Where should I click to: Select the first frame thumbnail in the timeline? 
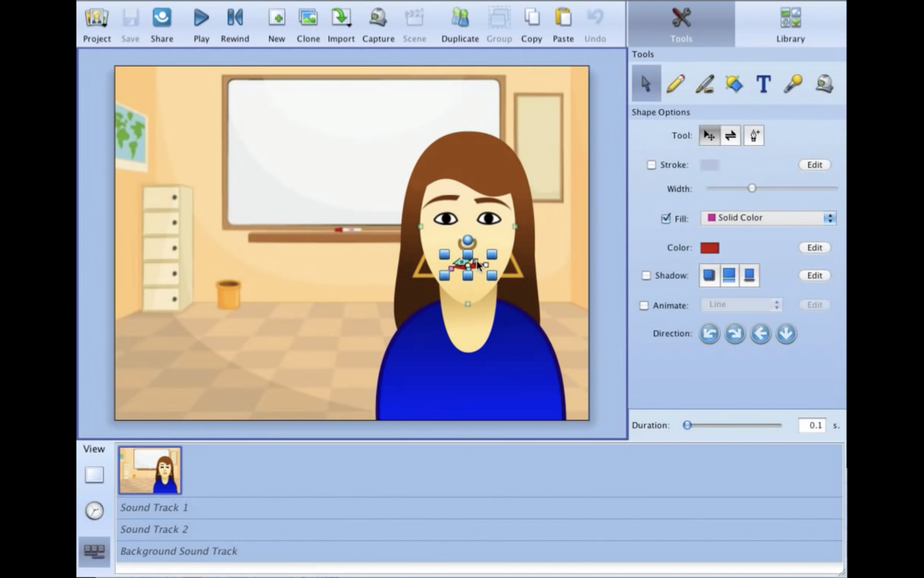click(149, 470)
